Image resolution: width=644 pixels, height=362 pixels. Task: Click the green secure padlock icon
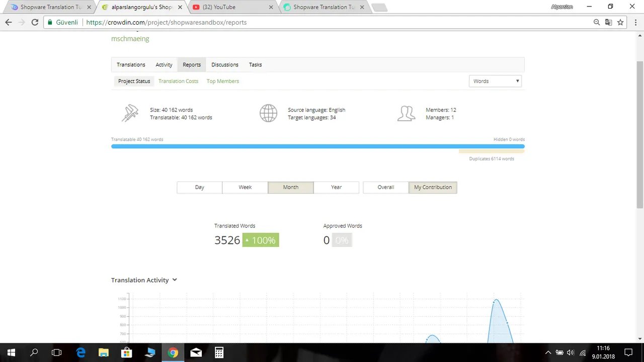pos(49,22)
